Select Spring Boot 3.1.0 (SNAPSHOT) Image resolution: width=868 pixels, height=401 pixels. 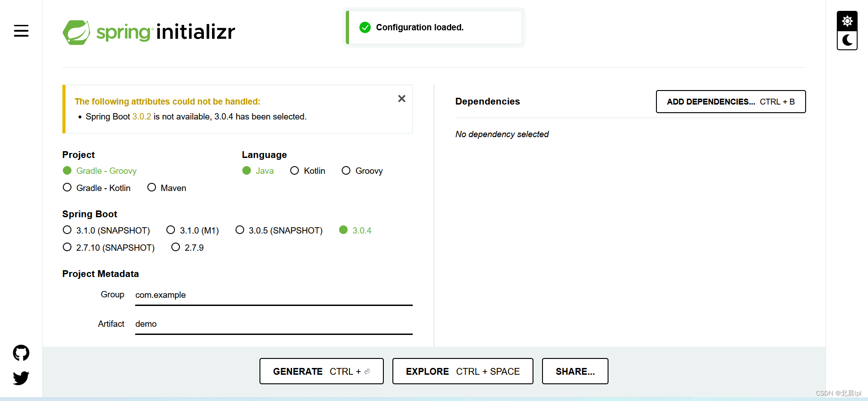[x=106, y=230]
